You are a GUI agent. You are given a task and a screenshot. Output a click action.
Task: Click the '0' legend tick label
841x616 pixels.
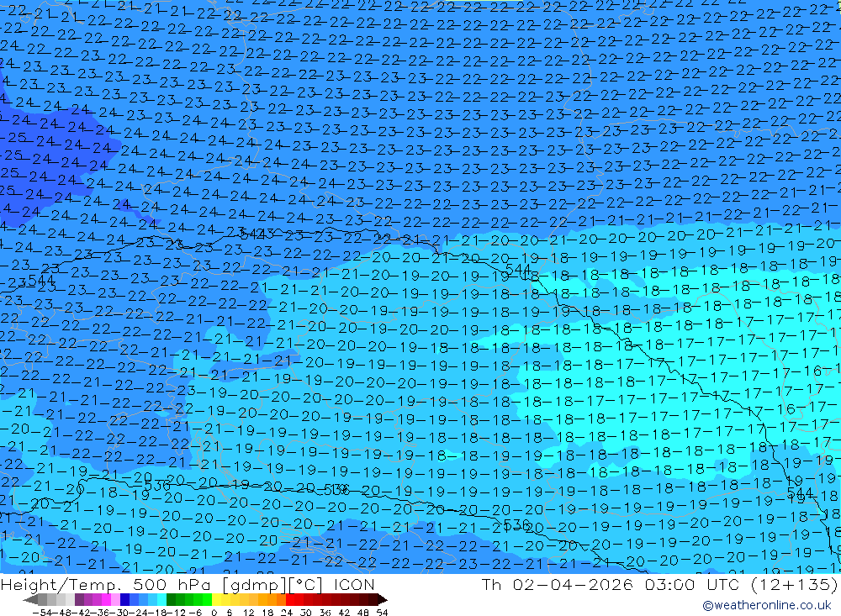[x=214, y=613]
